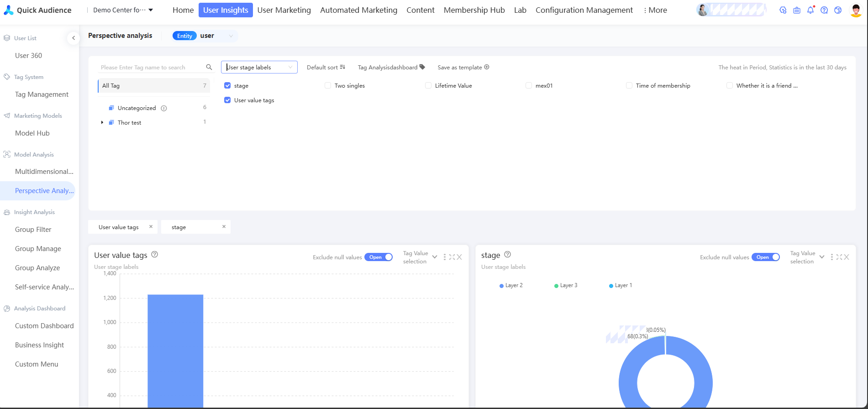
Task: Click the help question mark icon in header
Action: [824, 10]
